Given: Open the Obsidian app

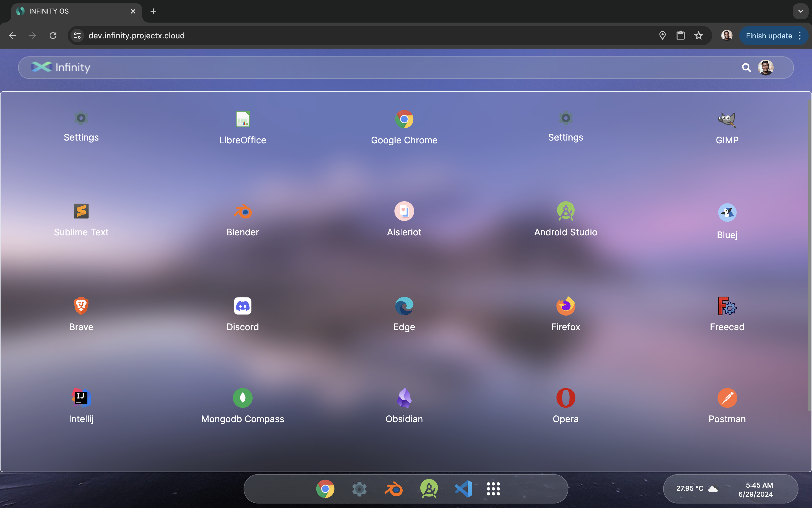Looking at the screenshot, I should click(404, 406).
